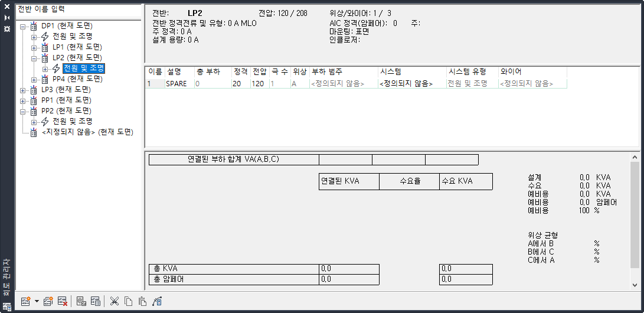
Task: Click the Calculate Wire icon with calculator
Action: point(157,302)
